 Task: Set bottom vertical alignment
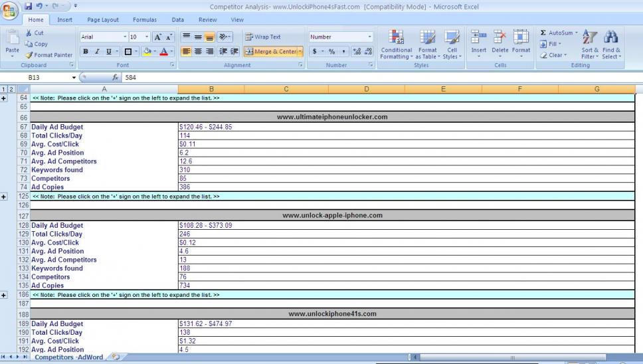point(209,37)
